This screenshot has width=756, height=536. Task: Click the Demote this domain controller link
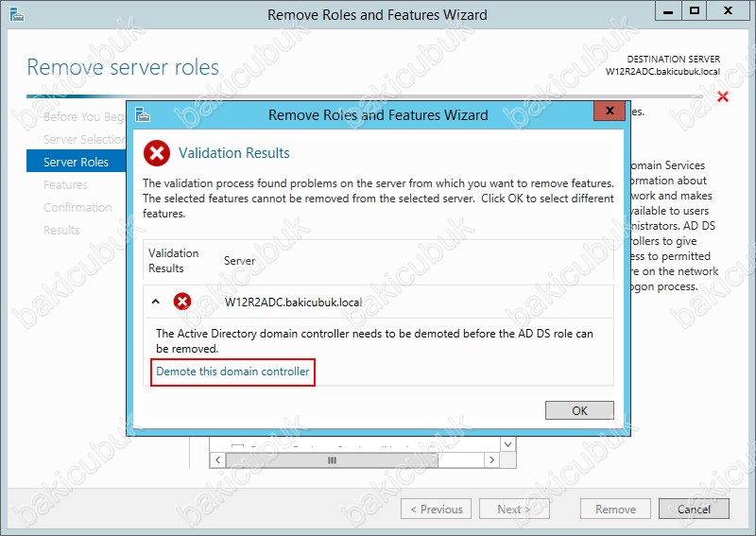pyautogui.click(x=232, y=372)
